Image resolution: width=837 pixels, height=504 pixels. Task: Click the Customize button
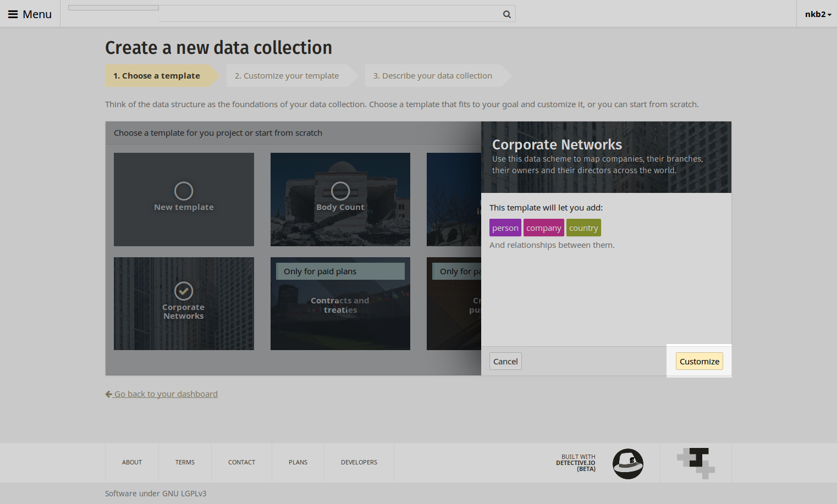pos(700,361)
